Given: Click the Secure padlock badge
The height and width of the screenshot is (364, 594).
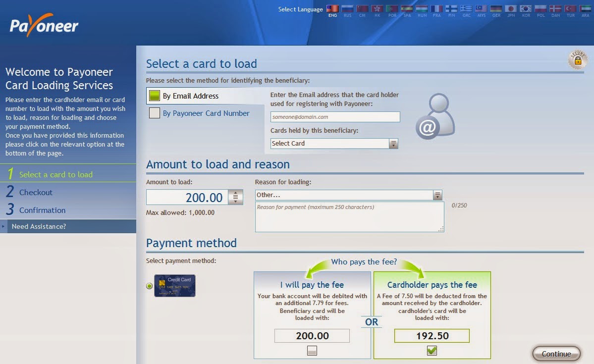Looking at the screenshot, I should [577, 59].
